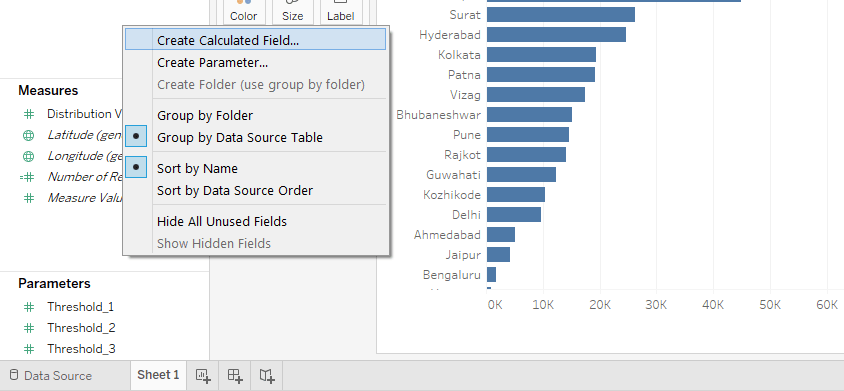Click the Number of Records calculated icon

27,177
